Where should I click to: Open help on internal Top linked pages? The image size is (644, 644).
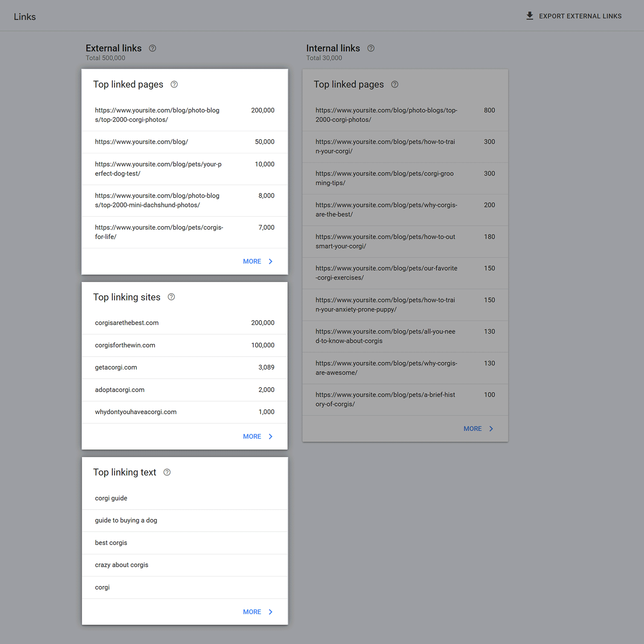(x=394, y=85)
